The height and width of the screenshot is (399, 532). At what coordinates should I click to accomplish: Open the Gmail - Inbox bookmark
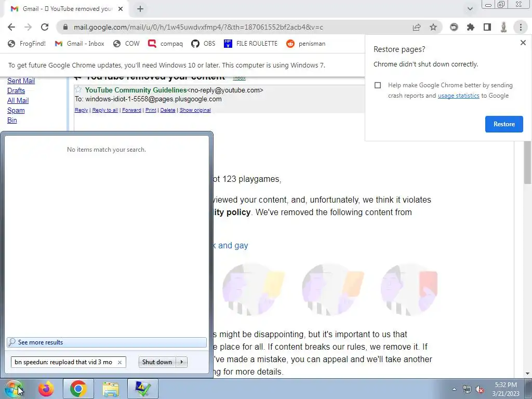point(79,44)
